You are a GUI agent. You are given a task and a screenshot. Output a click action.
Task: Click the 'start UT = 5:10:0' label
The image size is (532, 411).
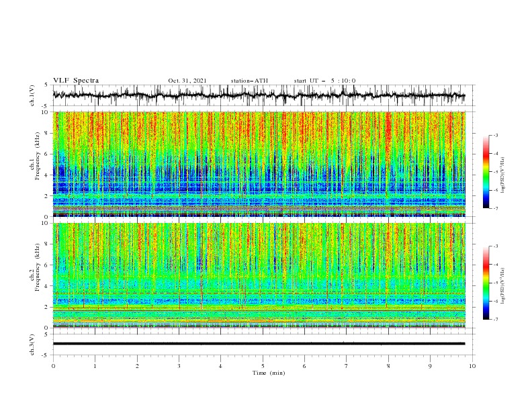tap(324, 81)
